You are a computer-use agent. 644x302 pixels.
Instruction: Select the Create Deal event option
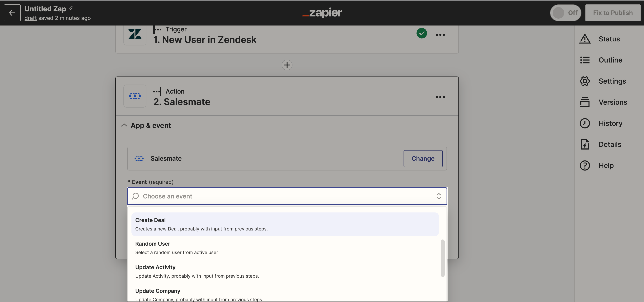point(285,224)
